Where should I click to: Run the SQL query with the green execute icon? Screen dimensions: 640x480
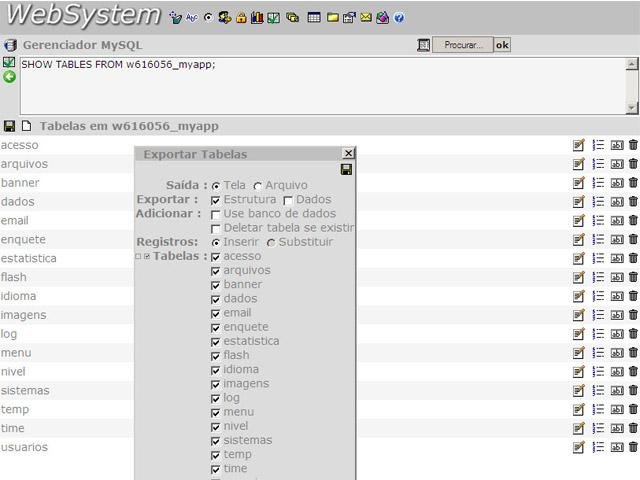click(9, 62)
